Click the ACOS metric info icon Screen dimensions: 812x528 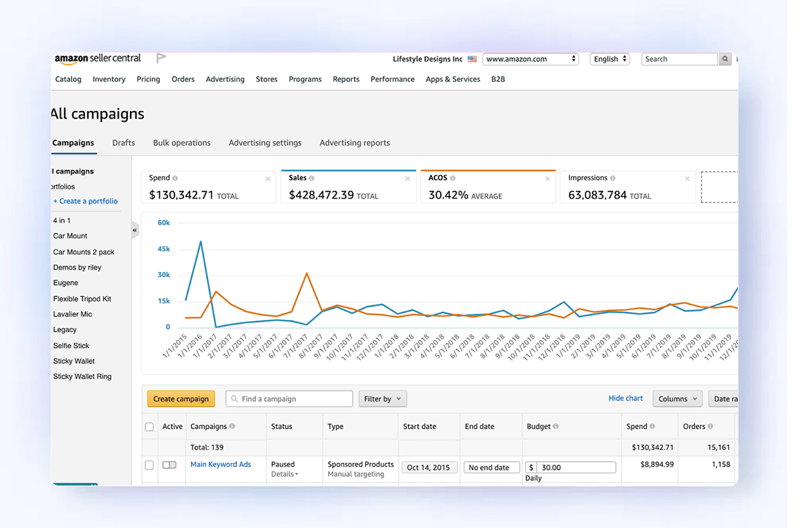tap(453, 178)
